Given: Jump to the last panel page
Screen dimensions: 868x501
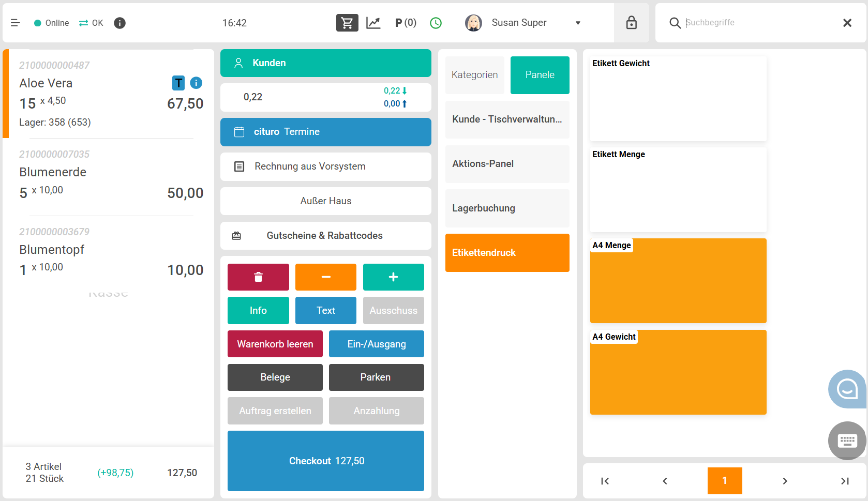Looking at the screenshot, I should coord(845,481).
